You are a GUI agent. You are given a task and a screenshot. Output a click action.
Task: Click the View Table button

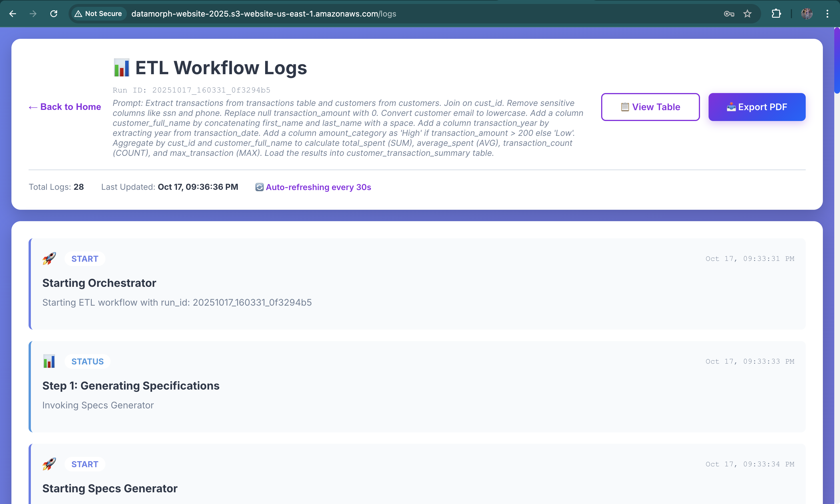(650, 107)
